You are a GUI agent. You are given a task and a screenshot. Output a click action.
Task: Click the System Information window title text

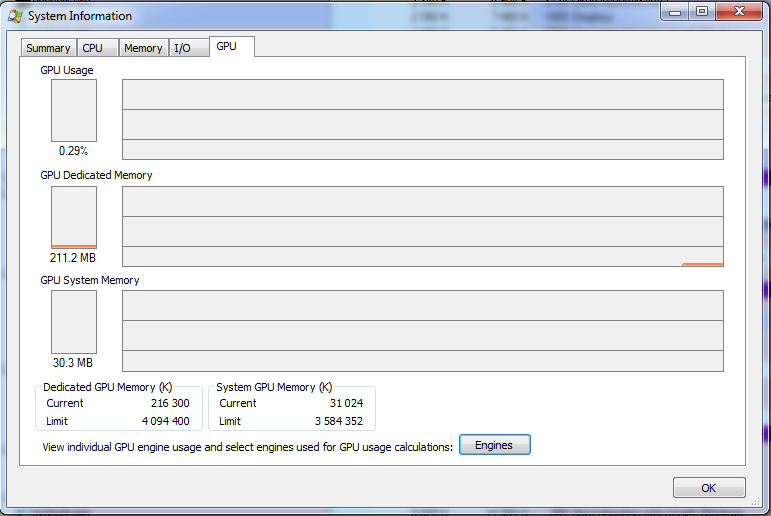[x=80, y=16]
